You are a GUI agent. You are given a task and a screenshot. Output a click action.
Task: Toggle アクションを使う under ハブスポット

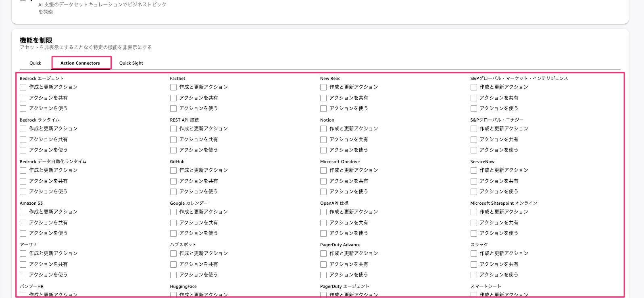point(173,275)
